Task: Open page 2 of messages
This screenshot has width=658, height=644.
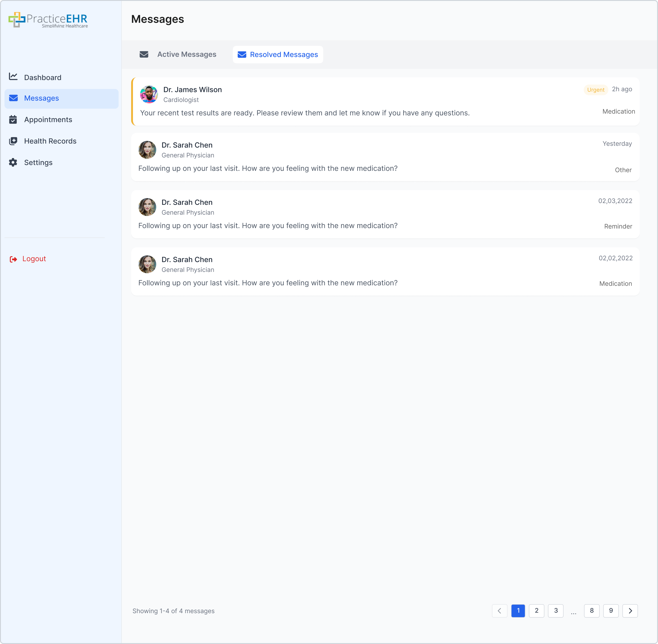Action: click(x=536, y=610)
